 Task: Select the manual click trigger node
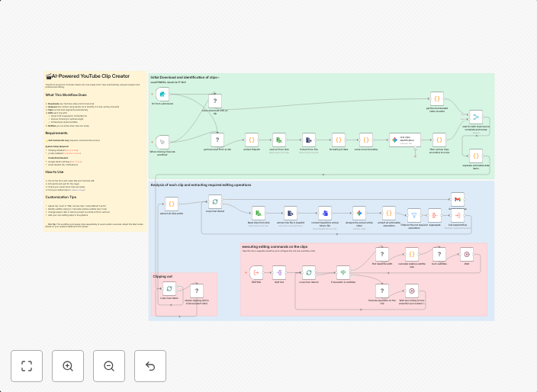click(162, 141)
